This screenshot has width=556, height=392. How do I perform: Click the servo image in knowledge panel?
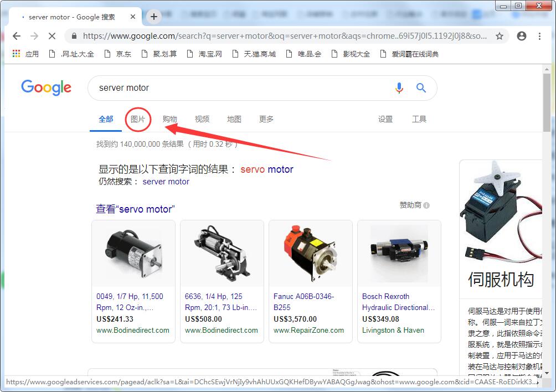tap(501, 212)
